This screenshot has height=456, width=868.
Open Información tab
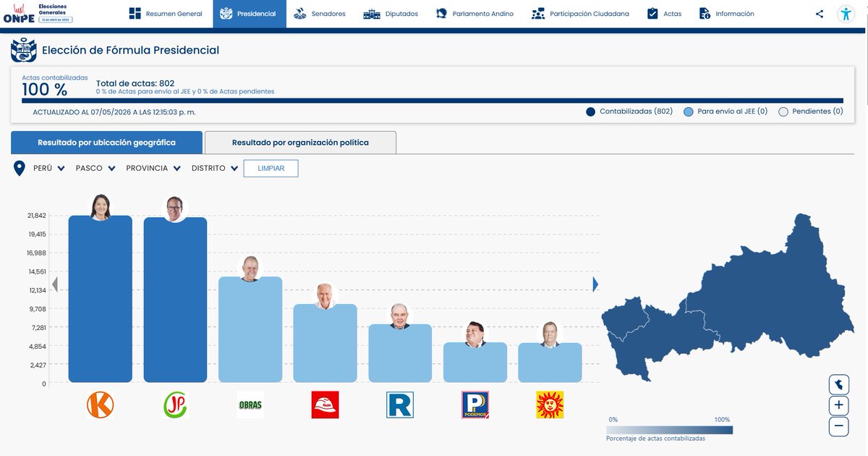(x=727, y=14)
